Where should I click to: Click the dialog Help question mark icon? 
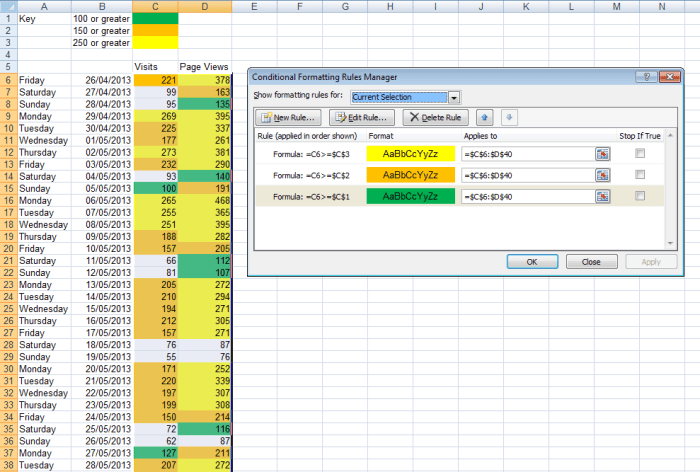[x=648, y=77]
